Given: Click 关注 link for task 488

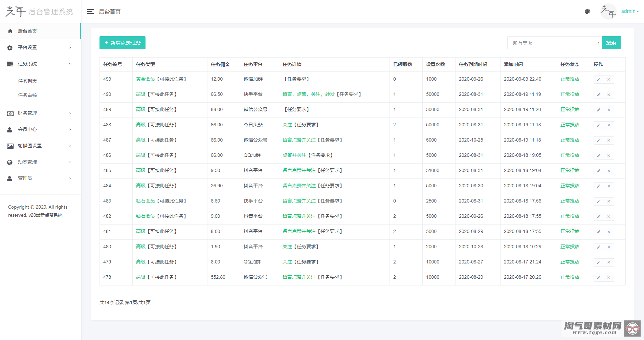Looking at the screenshot, I should pyautogui.click(x=287, y=125).
